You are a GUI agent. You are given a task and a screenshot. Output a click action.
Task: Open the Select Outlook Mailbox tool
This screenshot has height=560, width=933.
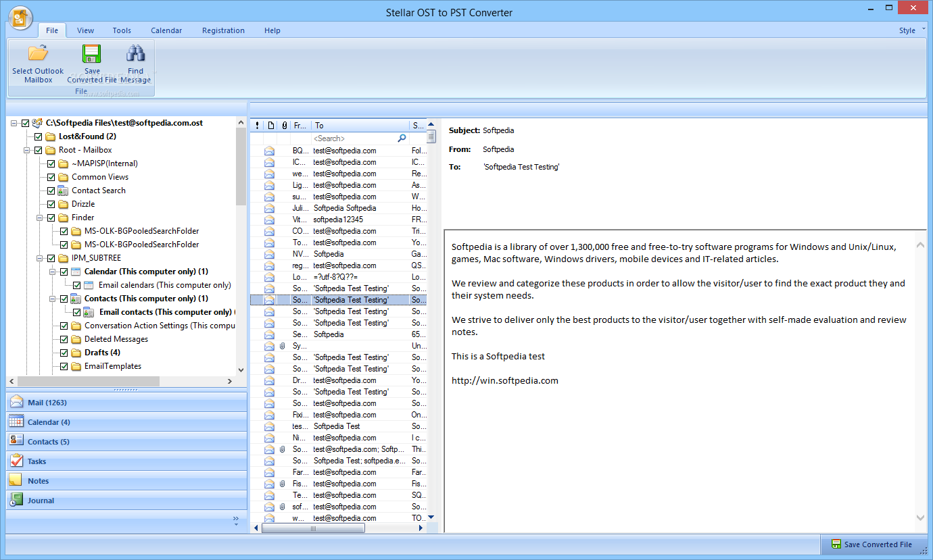pos(38,63)
